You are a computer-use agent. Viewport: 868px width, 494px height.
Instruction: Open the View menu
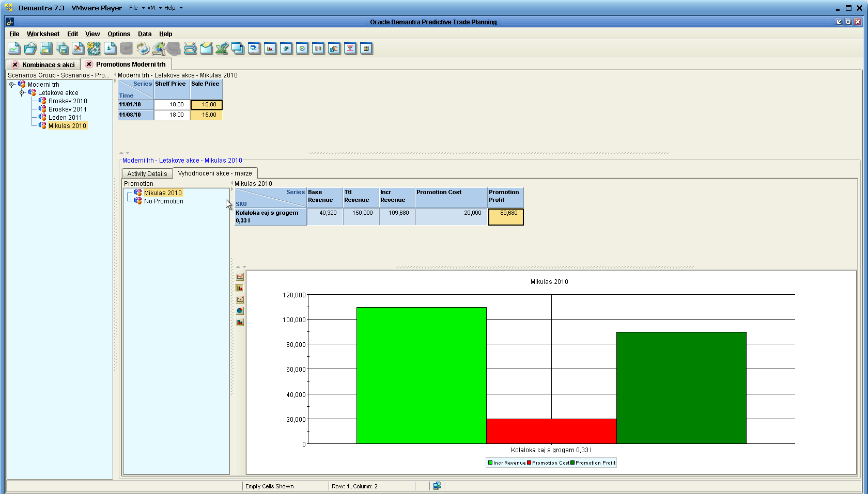92,34
